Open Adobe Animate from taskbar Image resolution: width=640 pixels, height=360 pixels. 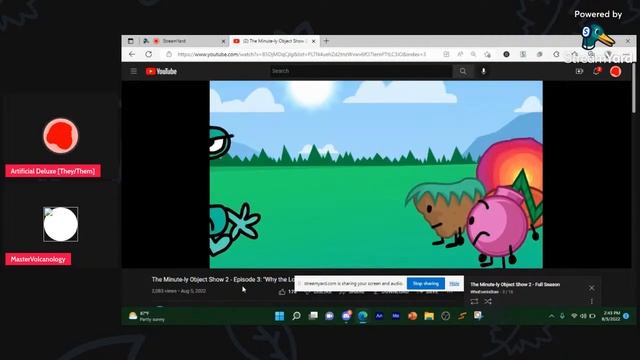coord(379,316)
